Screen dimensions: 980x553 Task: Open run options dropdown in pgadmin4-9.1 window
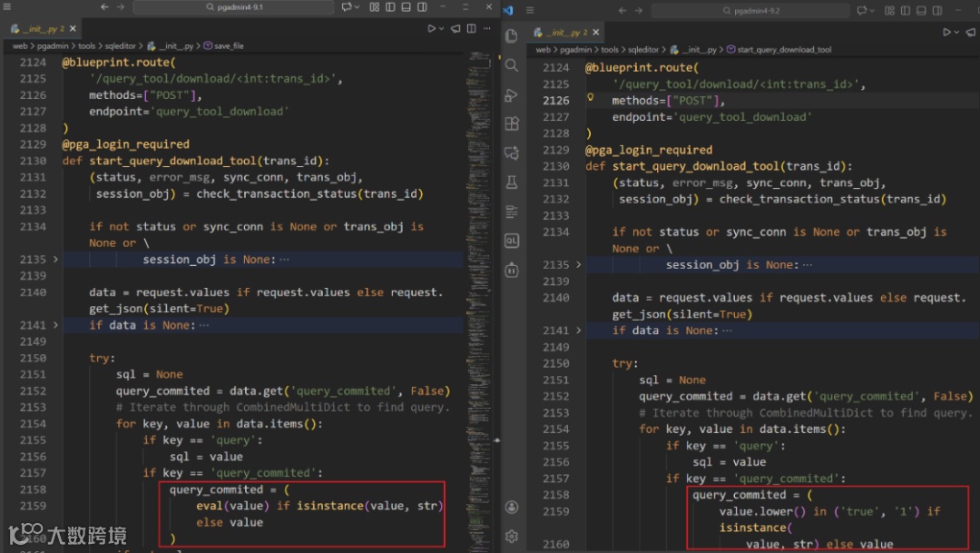coord(441,29)
